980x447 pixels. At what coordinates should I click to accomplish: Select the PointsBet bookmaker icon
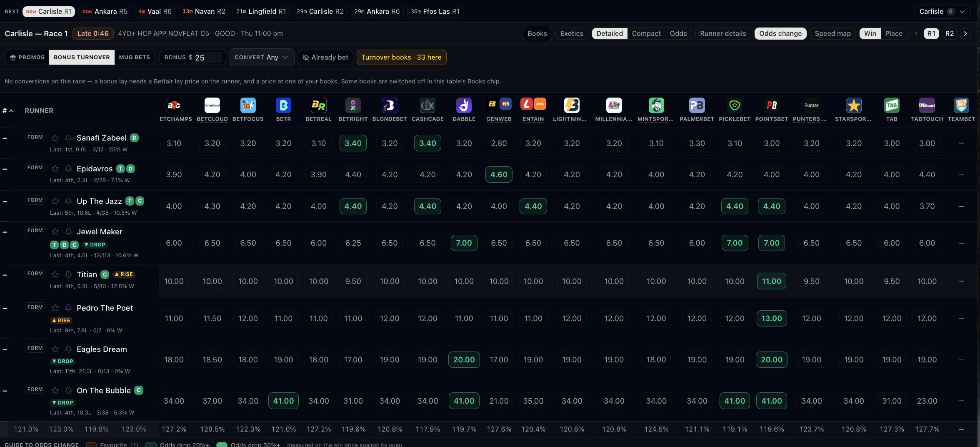coord(772,105)
